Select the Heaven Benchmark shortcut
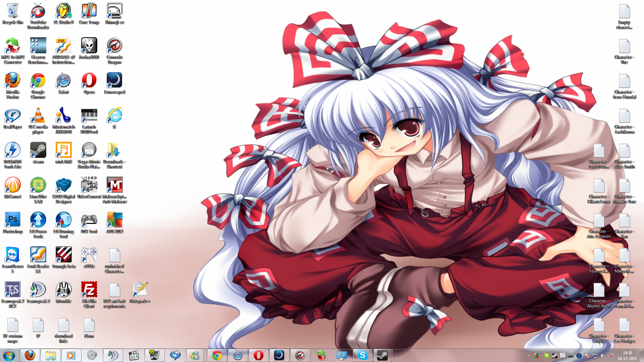The image size is (644, 362). coord(38,51)
